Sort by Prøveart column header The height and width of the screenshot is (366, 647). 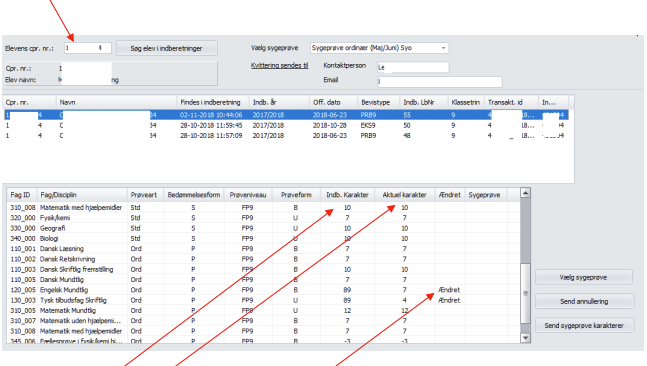click(x=145, y=195)
